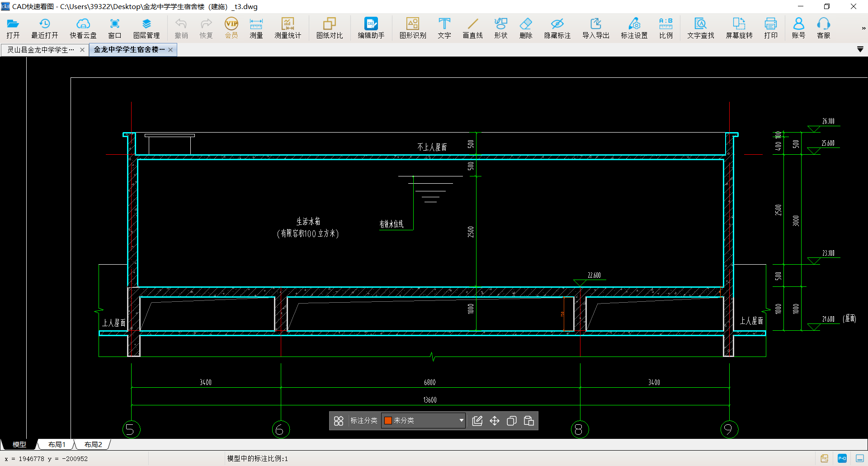Open the document tab list dropdown arrow
This screenshot has height=466, width=868.
(x=860, y=49)
